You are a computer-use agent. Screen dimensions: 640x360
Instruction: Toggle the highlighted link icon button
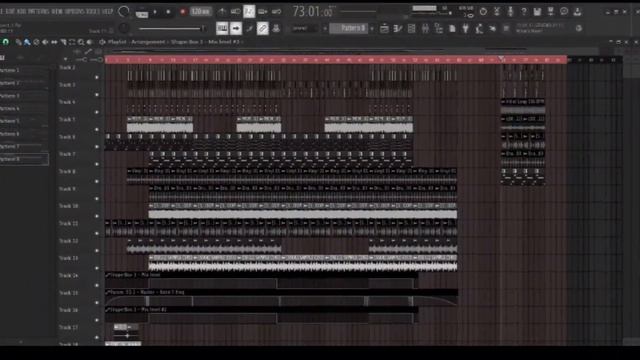(x=263, y=28)
